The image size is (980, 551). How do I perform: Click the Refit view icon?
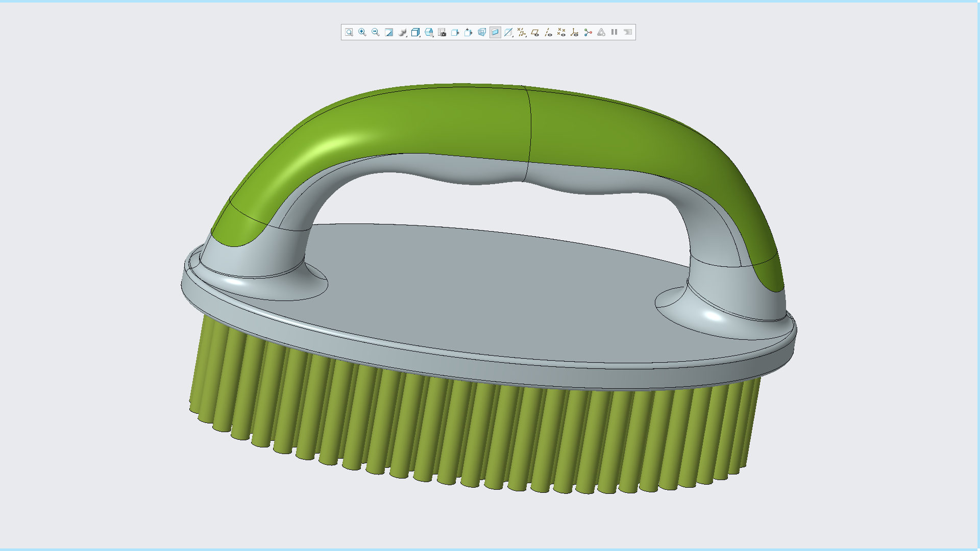click(x=349, y=32)
